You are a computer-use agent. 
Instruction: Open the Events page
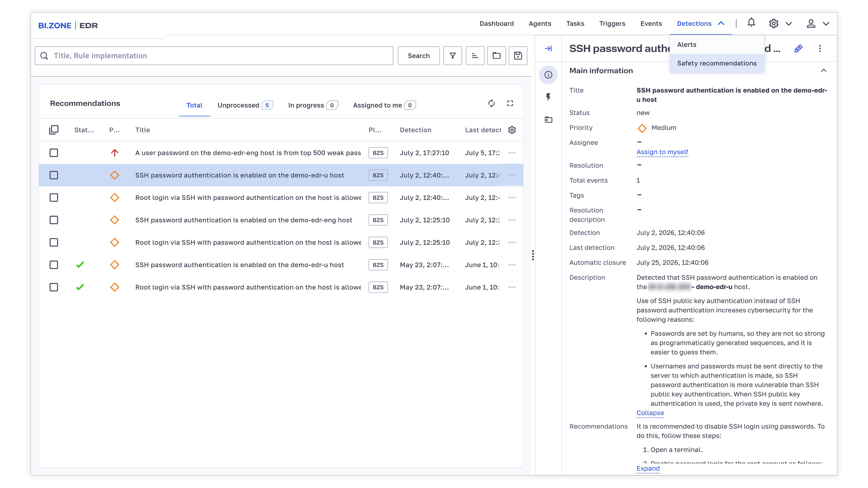(651, 24)
